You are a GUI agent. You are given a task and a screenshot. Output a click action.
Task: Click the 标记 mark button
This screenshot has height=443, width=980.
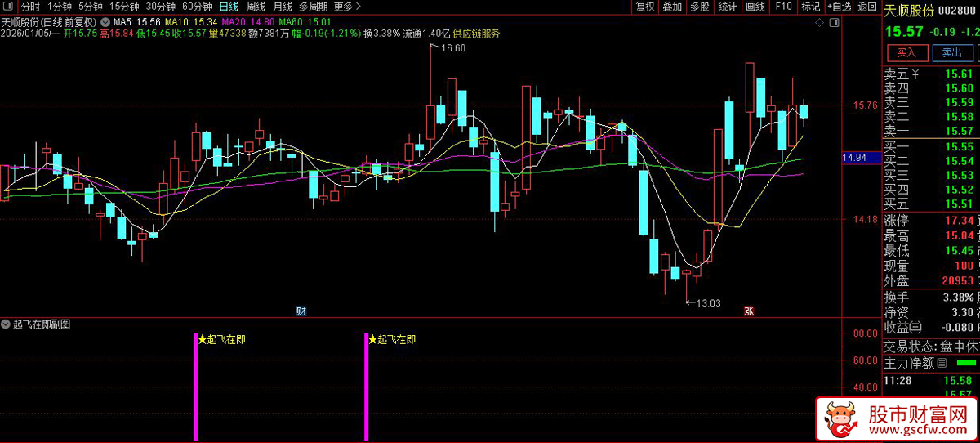tap(811, 7)
